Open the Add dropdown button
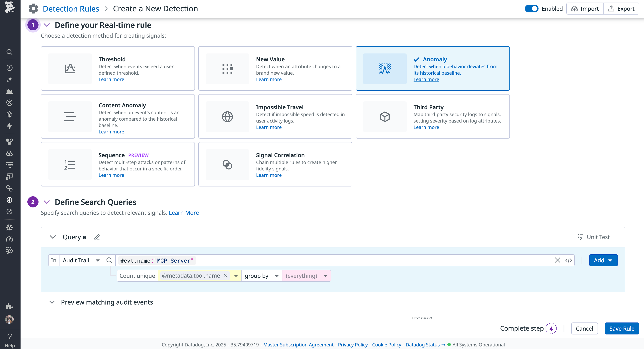Screen dimensions: 644x349 603,260
